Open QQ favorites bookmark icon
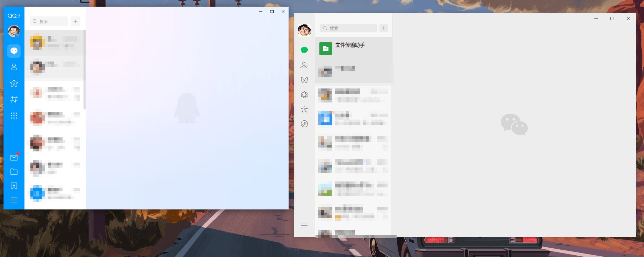The width and height of the screenshot is (644, 257). click(x=14, y=186)
